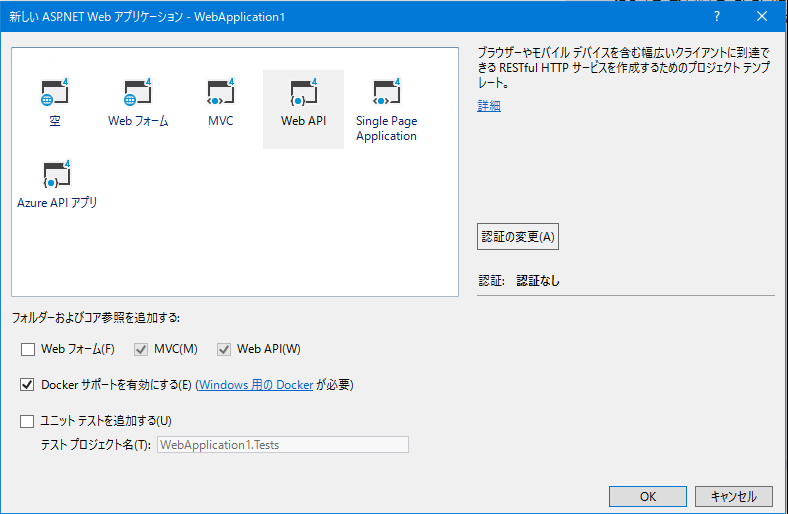Click the テスト プロジェクト名 input field
This screenshot has width=788, height=514.
tap(283, 445)
